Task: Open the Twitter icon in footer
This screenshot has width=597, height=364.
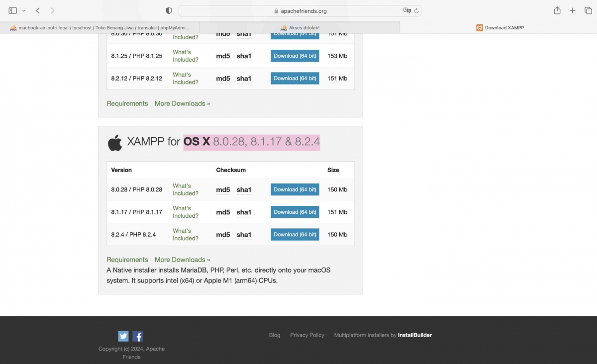Action: tap(123, 336)
